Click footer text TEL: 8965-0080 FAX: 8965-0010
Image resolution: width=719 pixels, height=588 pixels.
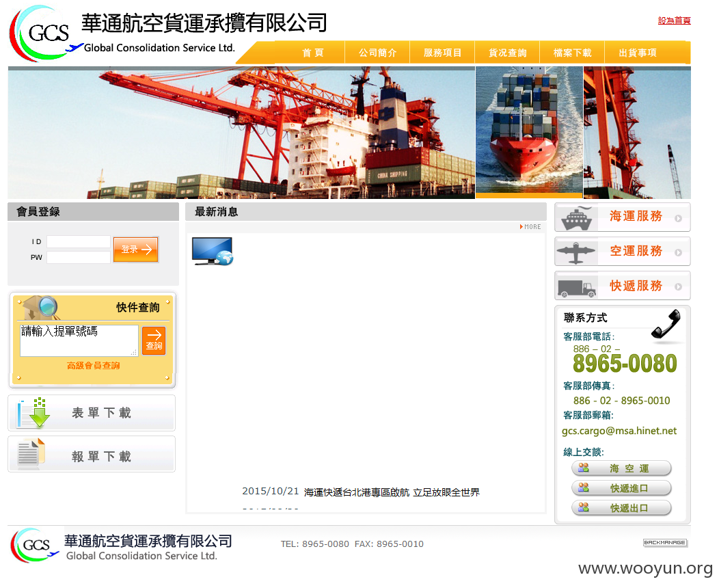click(352, 544)
